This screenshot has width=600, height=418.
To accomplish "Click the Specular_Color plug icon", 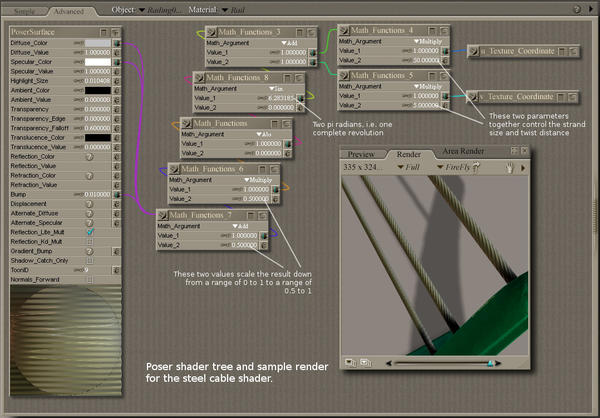I will [116, 62].
